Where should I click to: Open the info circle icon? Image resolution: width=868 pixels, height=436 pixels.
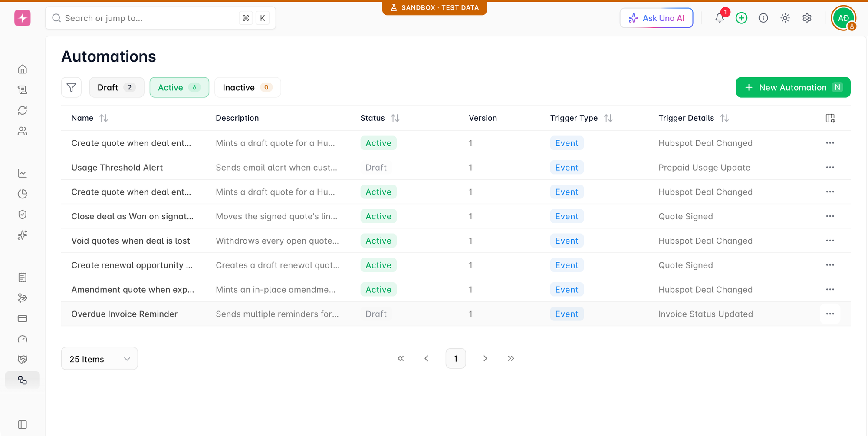763,18
